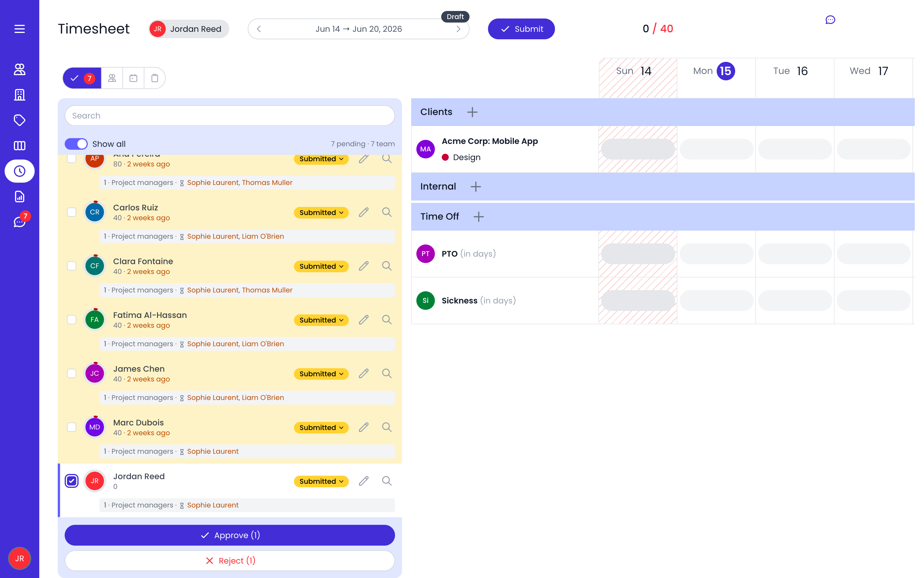Image resolution: width=924 pixels, height=578 pixels.
Task: Inspect Jordan Reed timesheet with magnifier icon
Action: (x=387, y=481)
